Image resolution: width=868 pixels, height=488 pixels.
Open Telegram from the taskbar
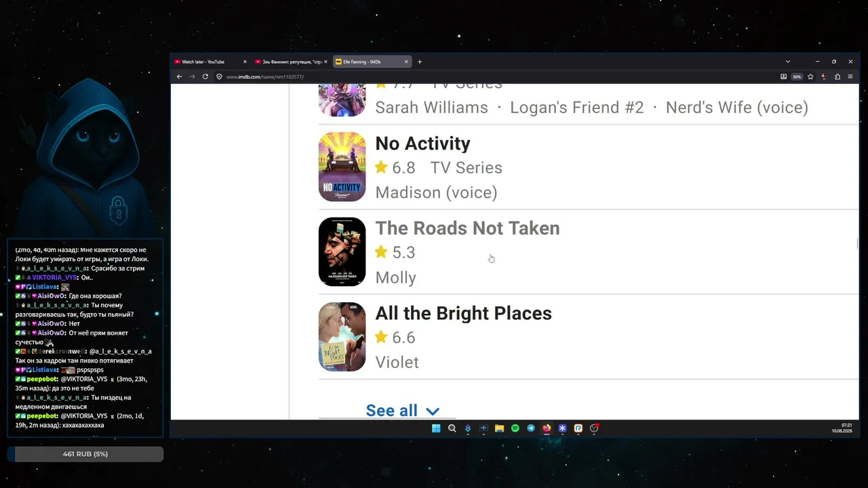click(531, 428)
